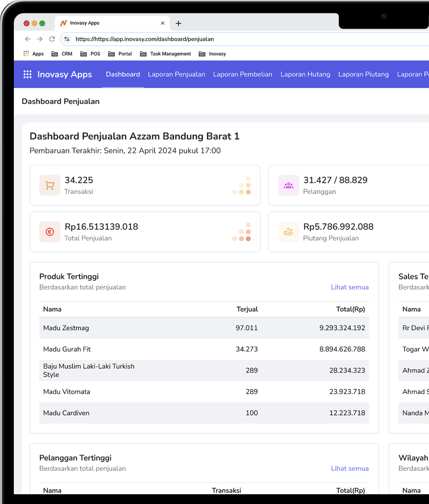Click the Terjual column header
The height and width of the screenshot is (504, 429).
tap(247, 309)
